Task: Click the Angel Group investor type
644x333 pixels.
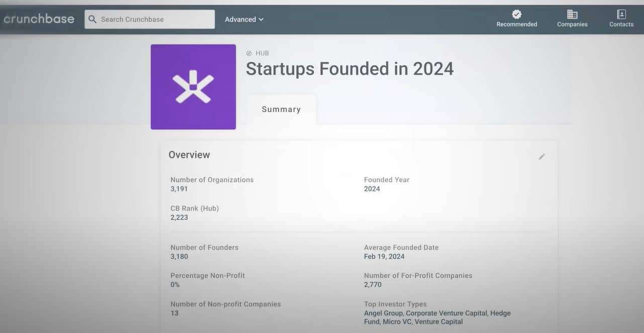Action: tap(383, 313)
